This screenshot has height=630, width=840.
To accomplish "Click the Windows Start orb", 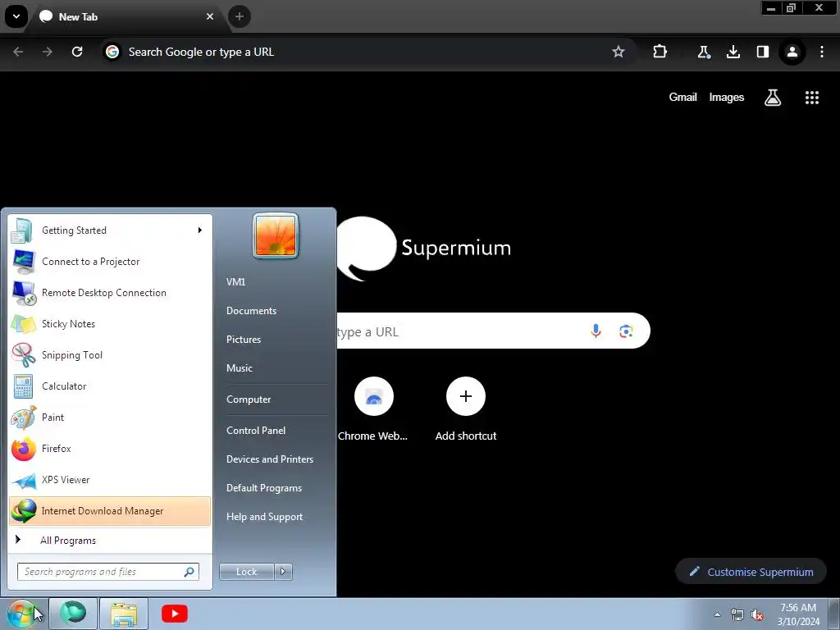I will pos(21,614).
